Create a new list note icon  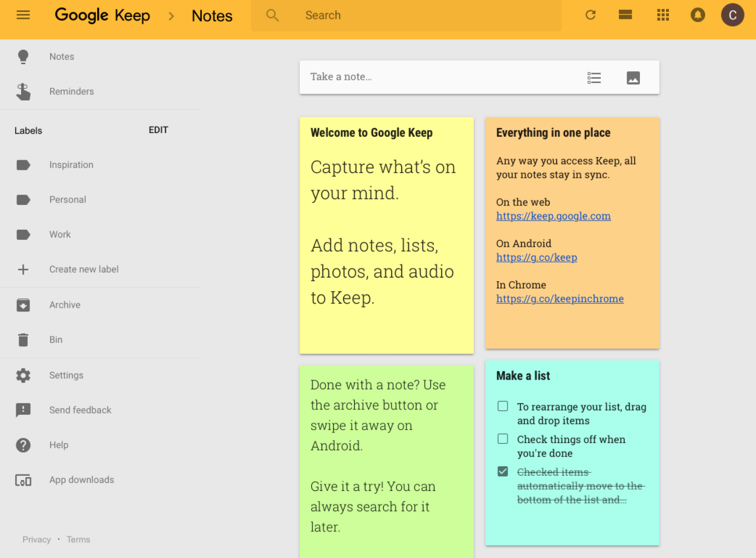click(x=594, y=77)
